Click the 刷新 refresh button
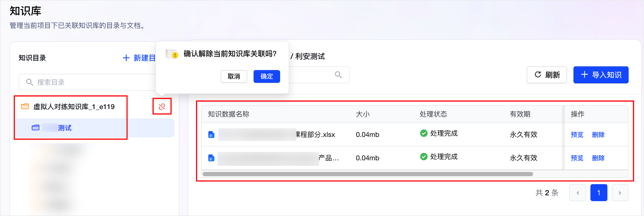 pyautogui.click(x=547, y=75)
